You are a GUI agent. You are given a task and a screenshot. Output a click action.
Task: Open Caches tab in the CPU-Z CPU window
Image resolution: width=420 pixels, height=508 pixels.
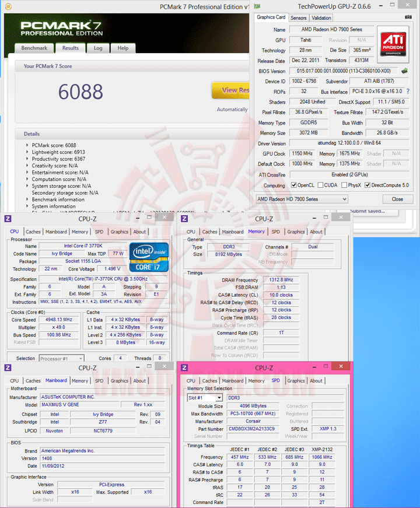33,232
